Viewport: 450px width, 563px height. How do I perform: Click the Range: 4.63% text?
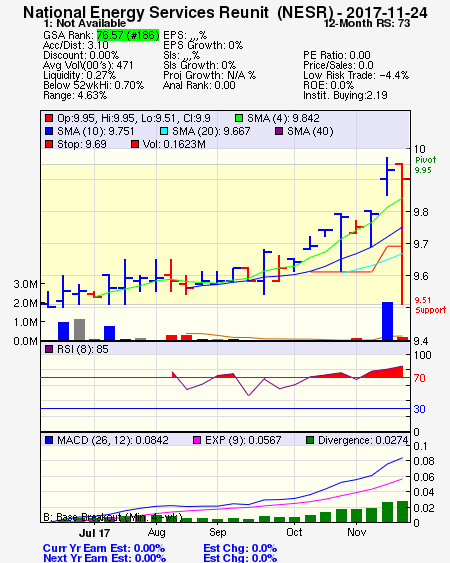click(75, 96)
